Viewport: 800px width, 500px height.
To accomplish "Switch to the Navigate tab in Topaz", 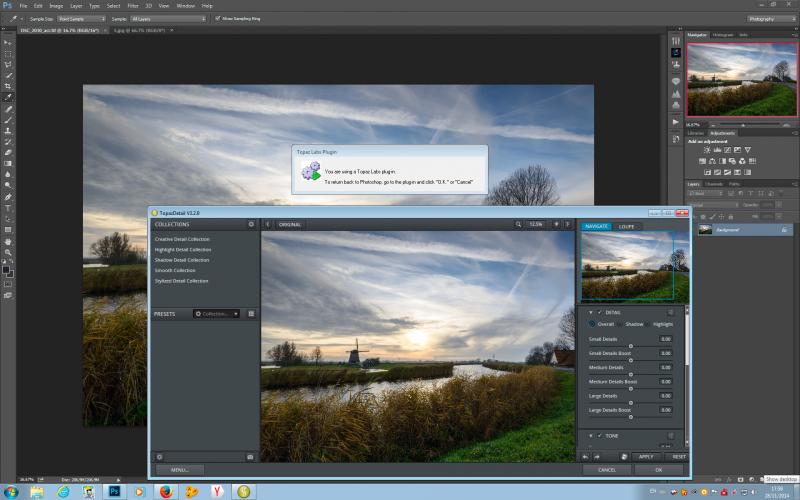I will pos(596,227).
